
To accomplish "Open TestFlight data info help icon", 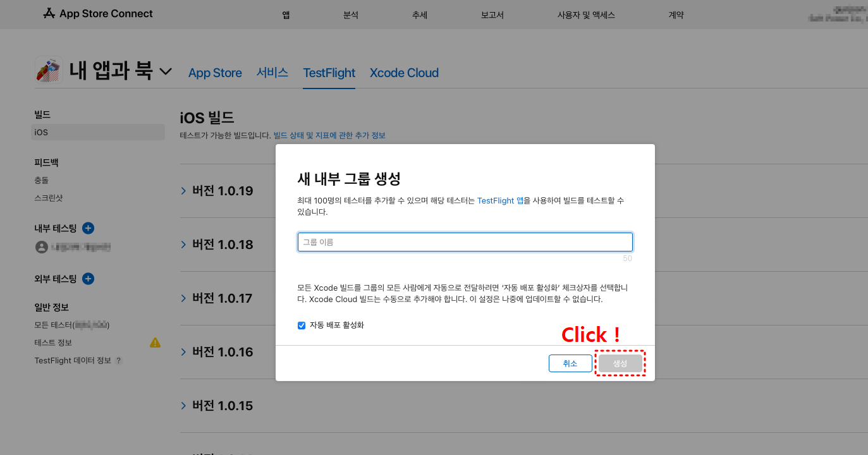I will pyautogui.click(x=118, y=361).
